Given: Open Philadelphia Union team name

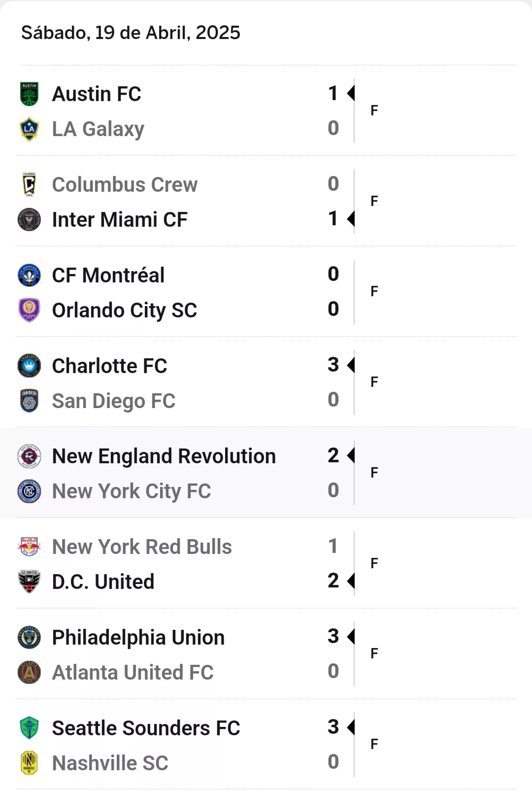Looking at the screenshot, I should [x=138, y=638].
